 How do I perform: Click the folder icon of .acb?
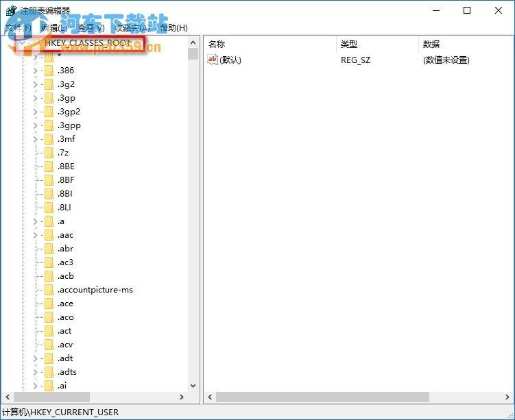pos(49,276)
